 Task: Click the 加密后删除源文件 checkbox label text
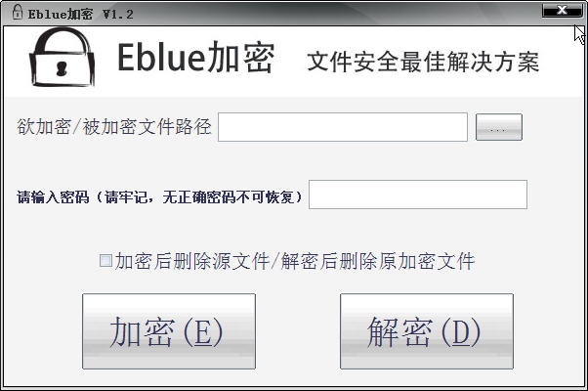pyautogui.click(x=192, y=261)
